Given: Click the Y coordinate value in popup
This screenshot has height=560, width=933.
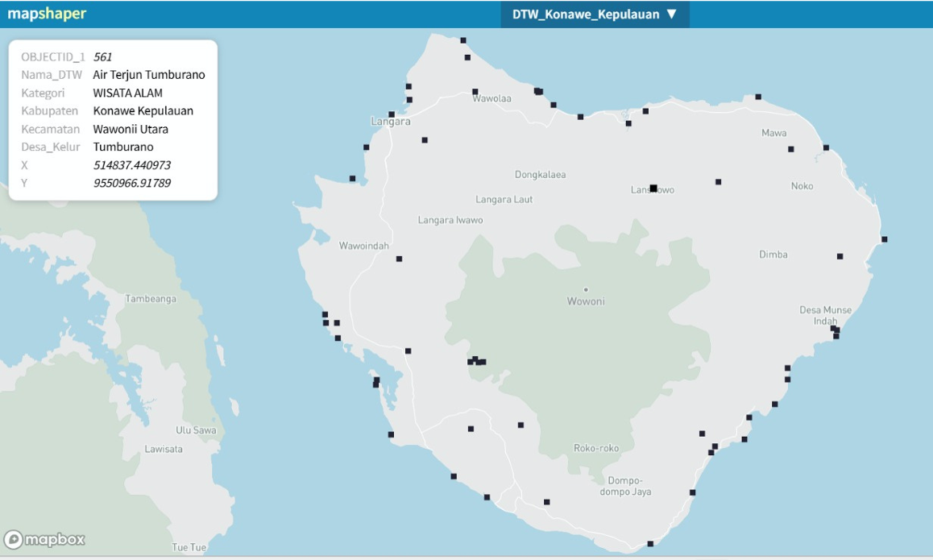Looking at the screenshot, I should [131, 184].
